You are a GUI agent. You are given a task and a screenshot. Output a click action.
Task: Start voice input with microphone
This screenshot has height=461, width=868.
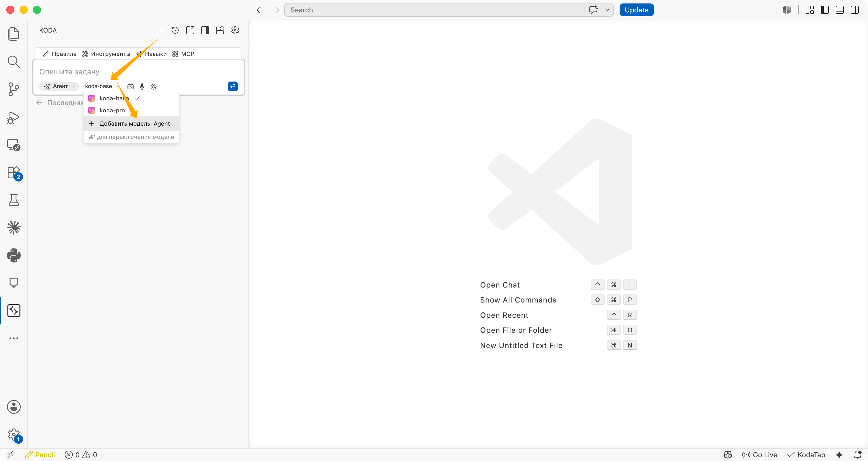[142, 87]
